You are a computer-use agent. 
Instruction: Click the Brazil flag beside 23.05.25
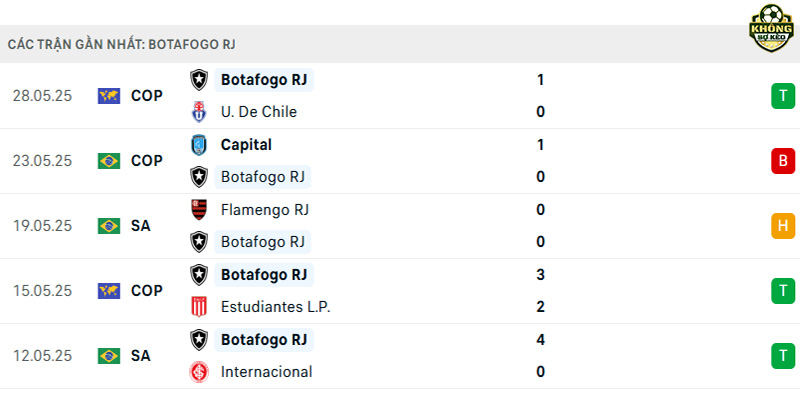point(109,161)
